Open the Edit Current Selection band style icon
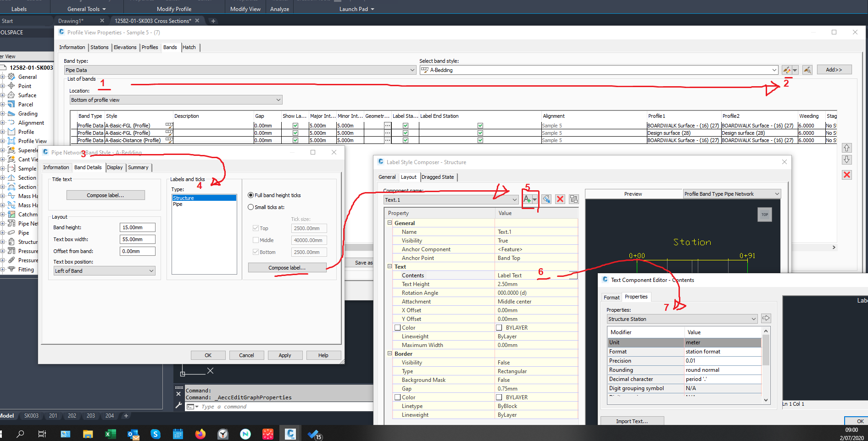The width and height of the screenshot is (868, 441). click(786, 70)
